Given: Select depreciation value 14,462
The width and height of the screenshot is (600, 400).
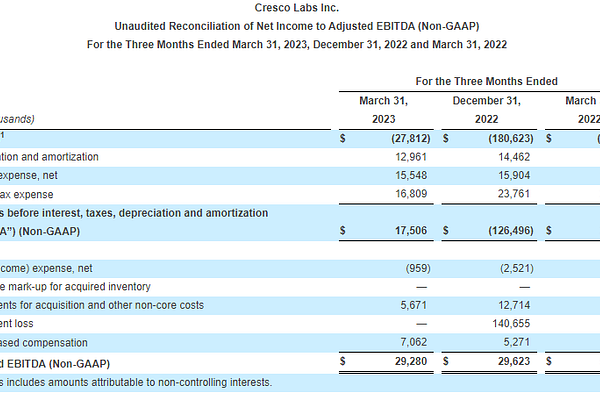Looking at the screenshot, I should pyautogui.click(x=514, y=157).
